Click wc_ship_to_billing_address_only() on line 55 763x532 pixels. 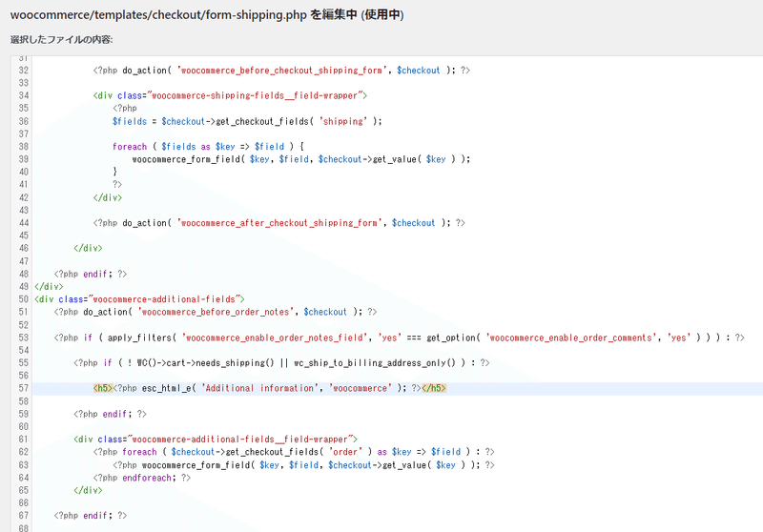[x=374, y=363]
